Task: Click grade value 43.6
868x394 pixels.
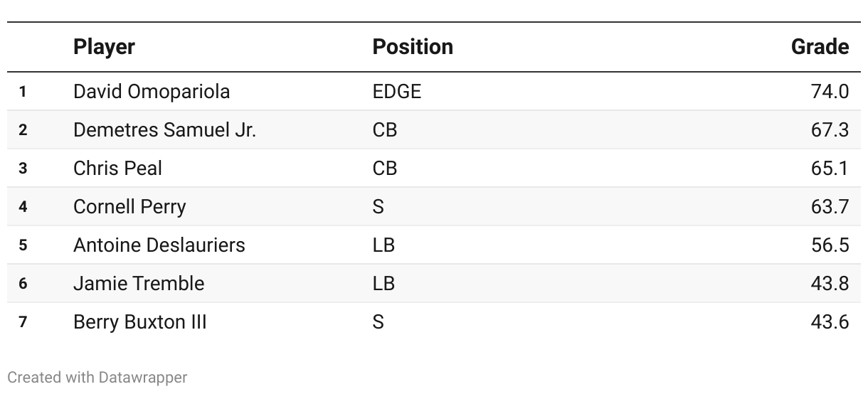Action: [830, 322]
